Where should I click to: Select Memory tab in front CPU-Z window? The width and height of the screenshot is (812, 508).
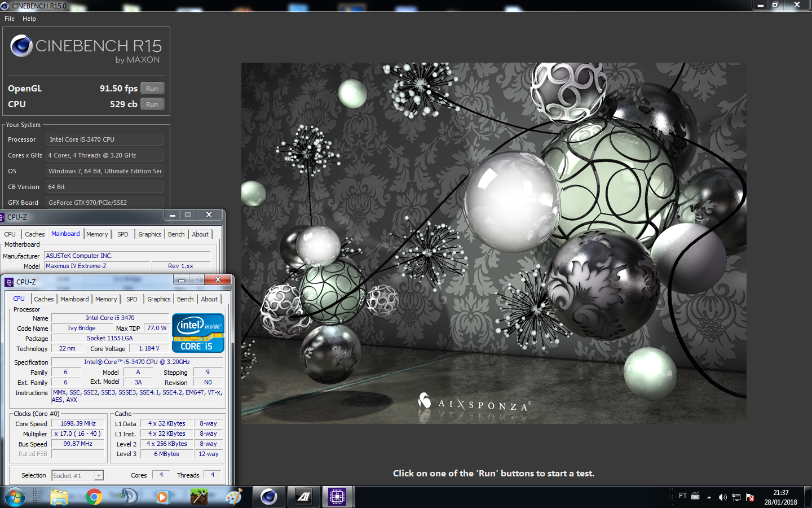[x=106, y=299]
